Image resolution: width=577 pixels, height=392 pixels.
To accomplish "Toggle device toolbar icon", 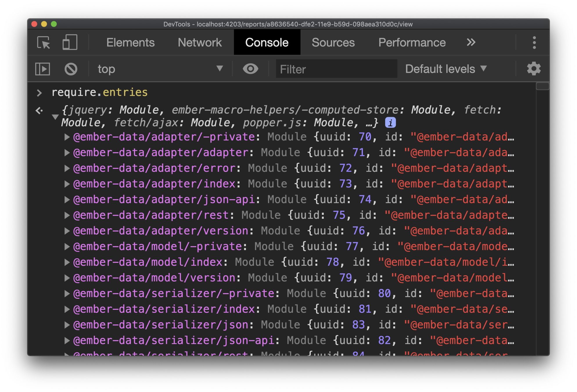I will point(70,43).
